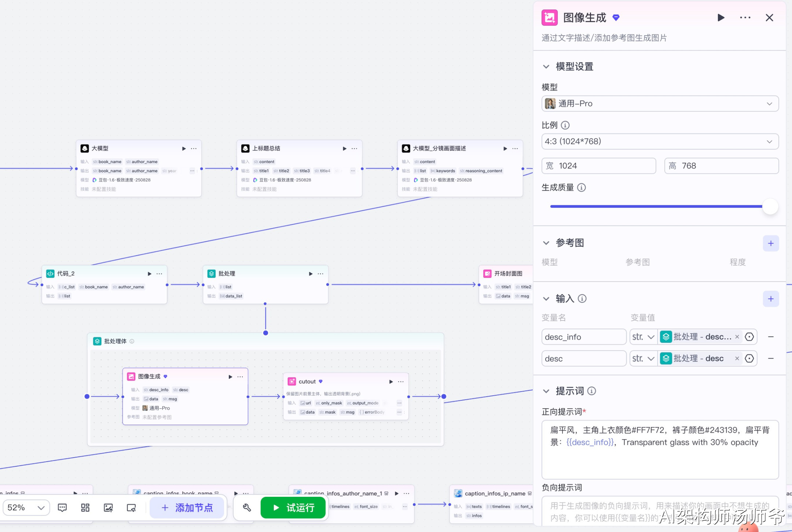Open the 模型 dropdown showing 通用-Pro
The width and height of the screenshot is (792, 532).
point(660,104)
